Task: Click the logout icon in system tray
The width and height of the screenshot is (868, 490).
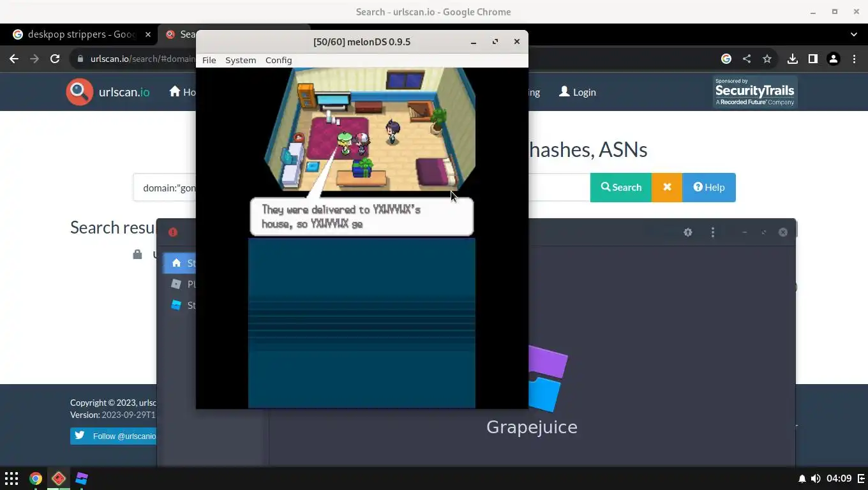Action: click(x=861, y=479)
